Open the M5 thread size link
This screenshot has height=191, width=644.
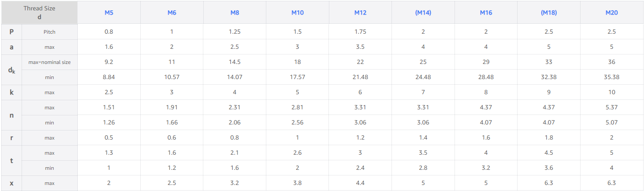109,13
